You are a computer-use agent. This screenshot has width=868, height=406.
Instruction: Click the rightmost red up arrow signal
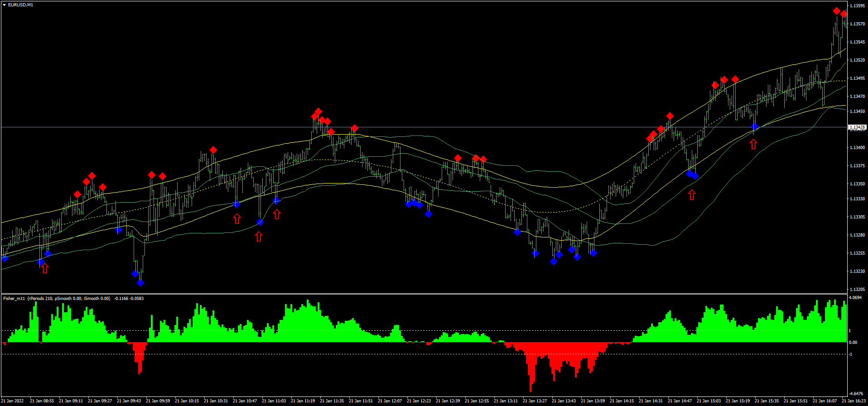pos(753,144)
